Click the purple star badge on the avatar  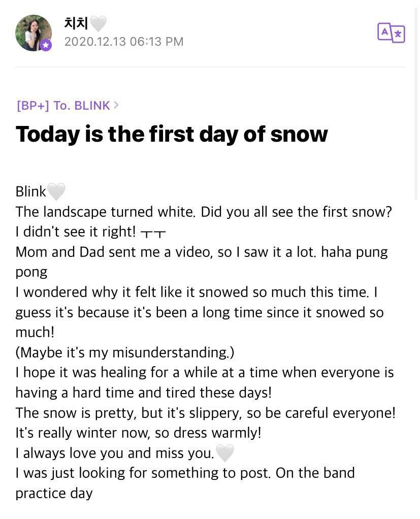pos(46,45)
